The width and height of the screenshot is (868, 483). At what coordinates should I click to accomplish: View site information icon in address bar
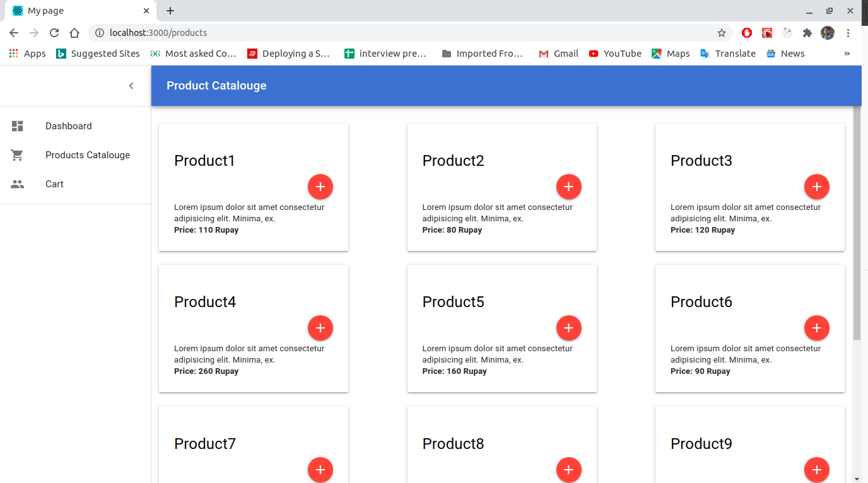click(x=100, y=33)
